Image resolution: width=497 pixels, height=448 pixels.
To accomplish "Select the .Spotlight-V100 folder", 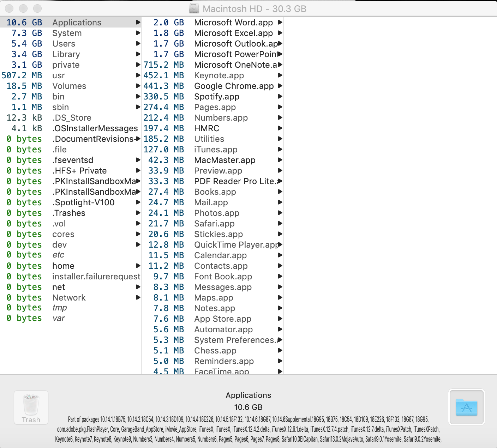I will click(71, 202).
